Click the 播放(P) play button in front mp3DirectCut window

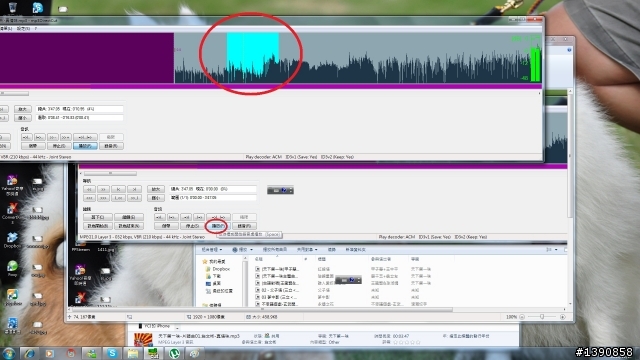tap(85, 146)
